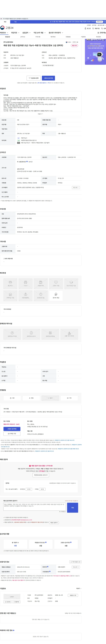Expand the 직업 능력 개발 menu
106x644 pixels.
click(x=40, y=33)
